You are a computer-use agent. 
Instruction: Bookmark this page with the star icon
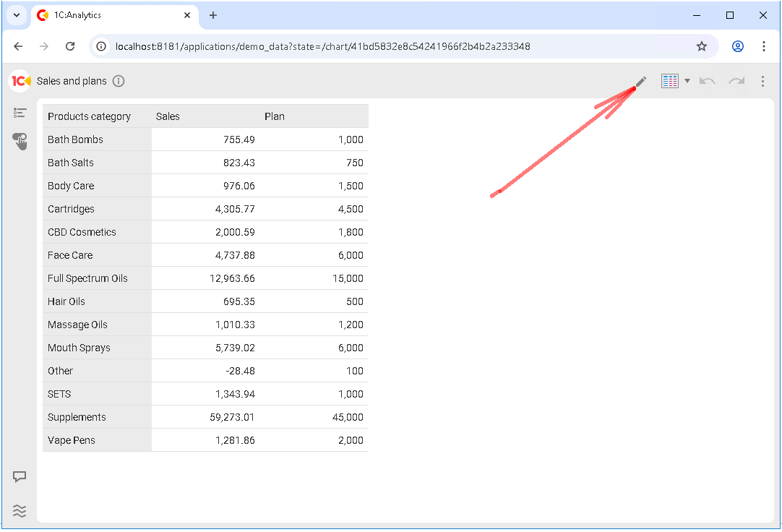pyautogui.click(x=701, y=46)
